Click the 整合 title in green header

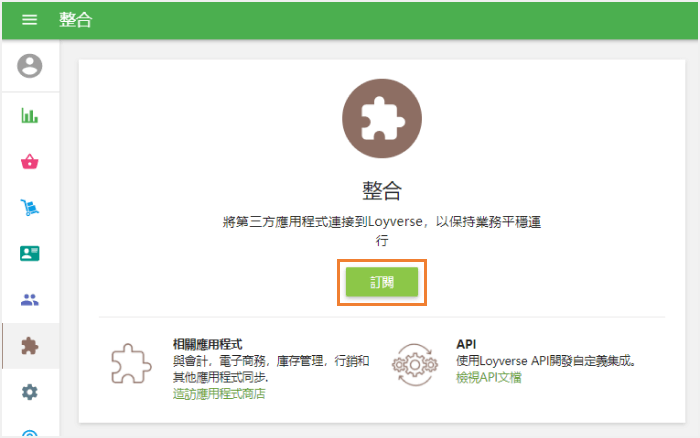pos(75,20)
